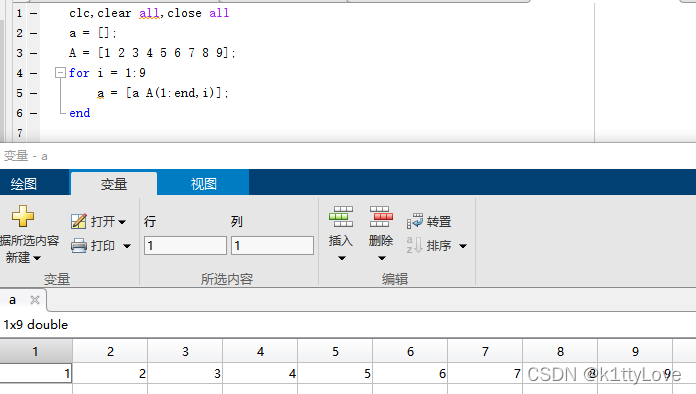The width and height of the screenshot is (696, 394).
Task: Open the 插入 dropdown arrow
Action: (341, 258)
